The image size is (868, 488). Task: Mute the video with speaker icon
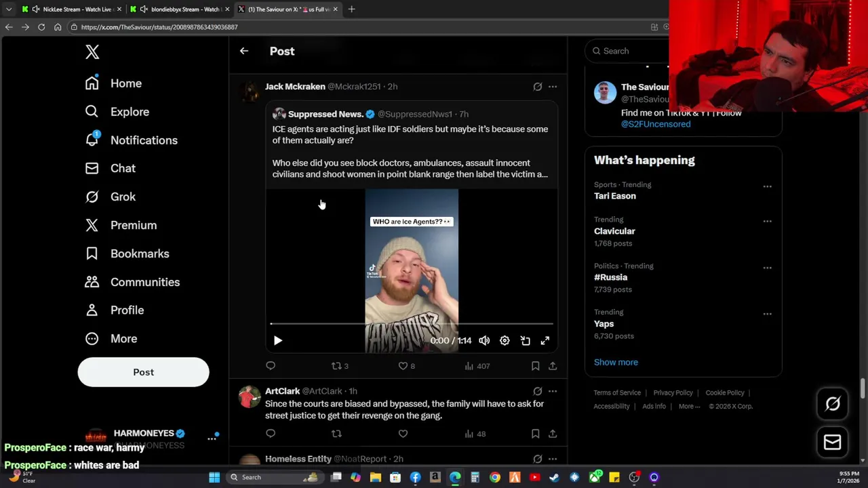(x=484, y=341)
